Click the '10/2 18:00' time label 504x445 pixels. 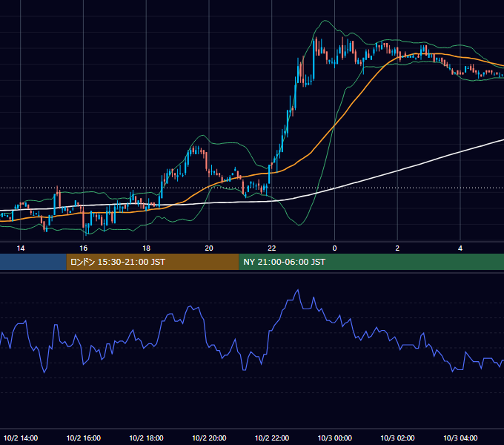point(146,438)
